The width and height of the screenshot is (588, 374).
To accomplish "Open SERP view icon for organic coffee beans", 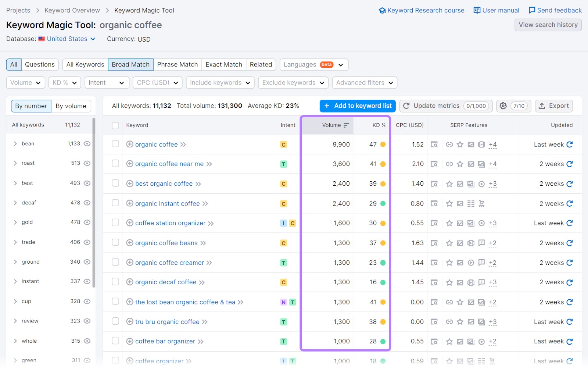I will tap(434, 243).
